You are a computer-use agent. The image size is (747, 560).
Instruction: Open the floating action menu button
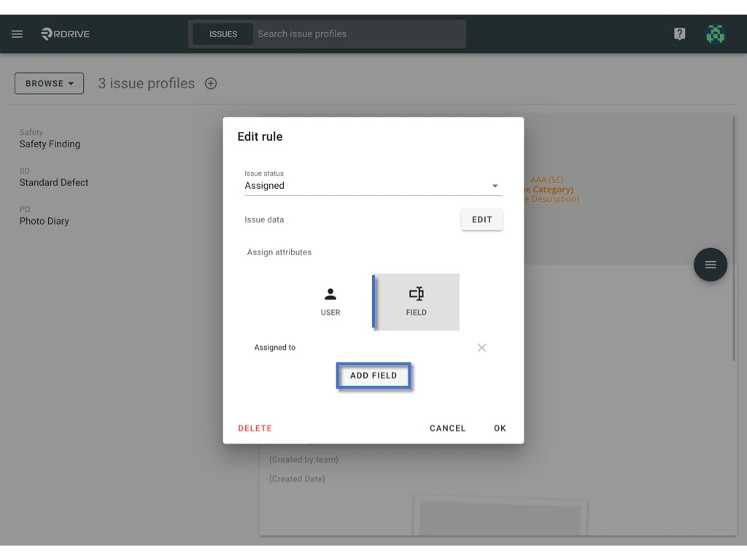coord(710,265)
